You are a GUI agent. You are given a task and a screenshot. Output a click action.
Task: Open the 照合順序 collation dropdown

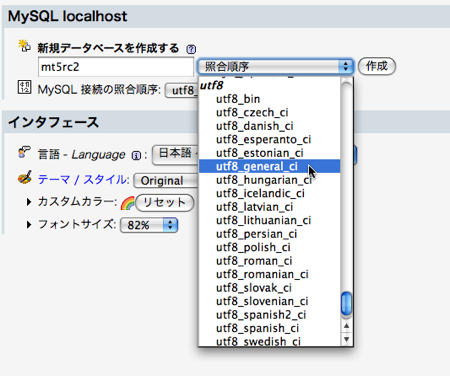point(275,66)
